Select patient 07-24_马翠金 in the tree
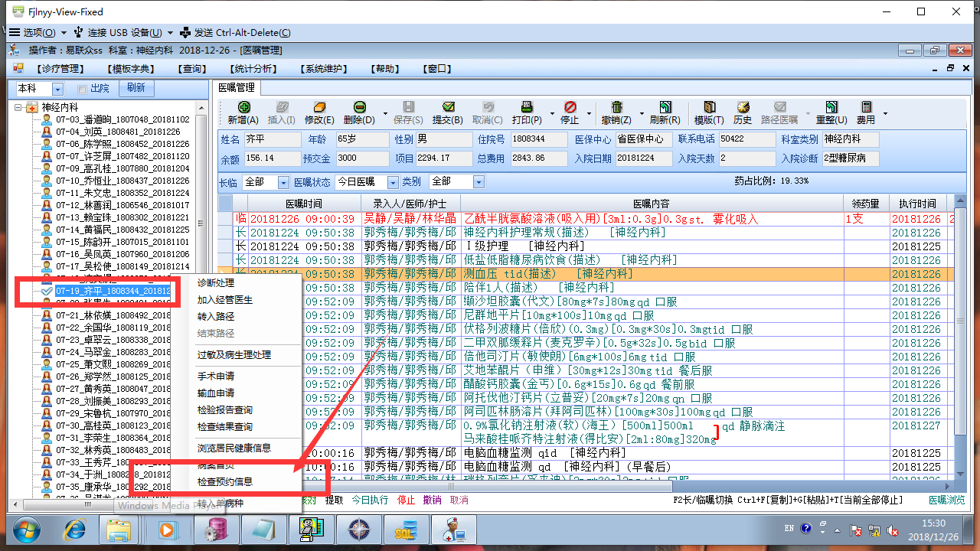This screenshot has width=980, height=551. pos(113,352)
